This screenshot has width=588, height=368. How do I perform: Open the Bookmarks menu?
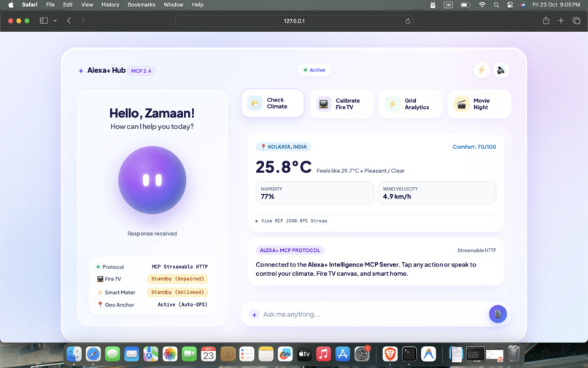(142, 4)
